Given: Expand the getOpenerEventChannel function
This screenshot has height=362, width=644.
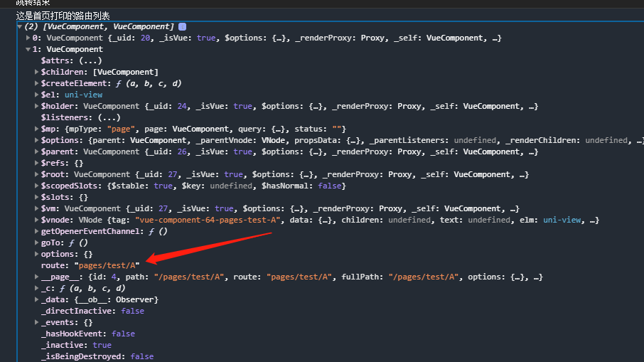Looking at the screenshot, I should point(36,231).
